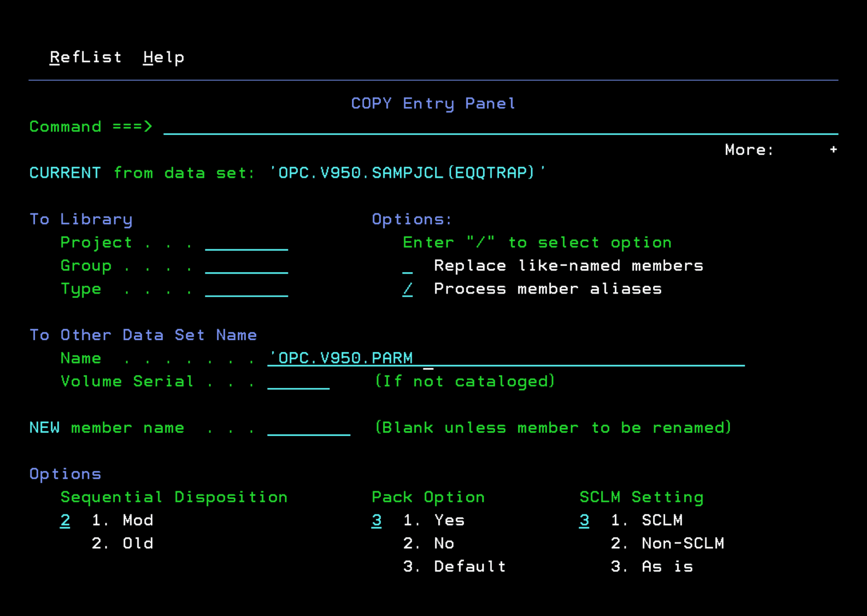
Task: Select the As is SCLM choice
Action: tap(667, 567)
